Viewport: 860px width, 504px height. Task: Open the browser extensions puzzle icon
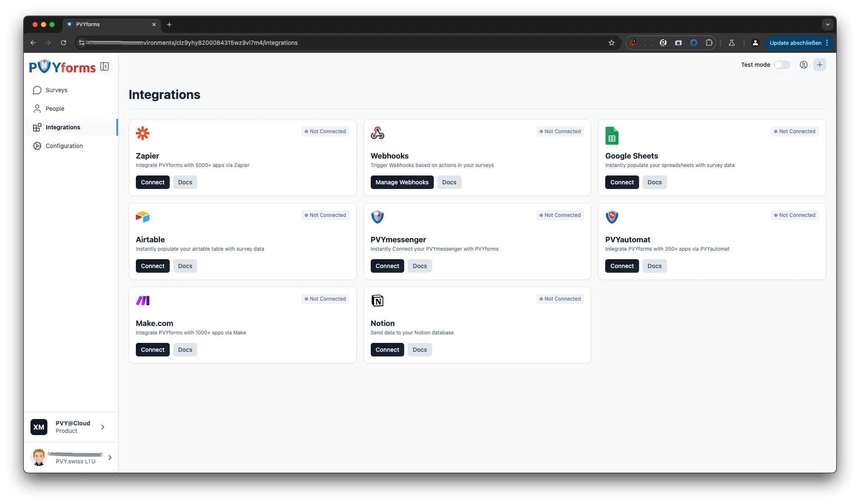click(x=709, y=43)
